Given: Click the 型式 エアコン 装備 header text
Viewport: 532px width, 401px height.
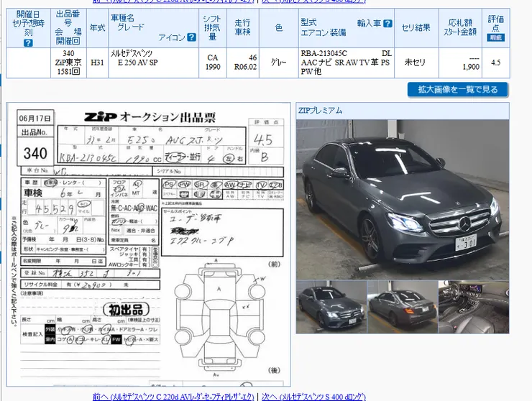Looking at the screenshot, I should coord(324,27).
